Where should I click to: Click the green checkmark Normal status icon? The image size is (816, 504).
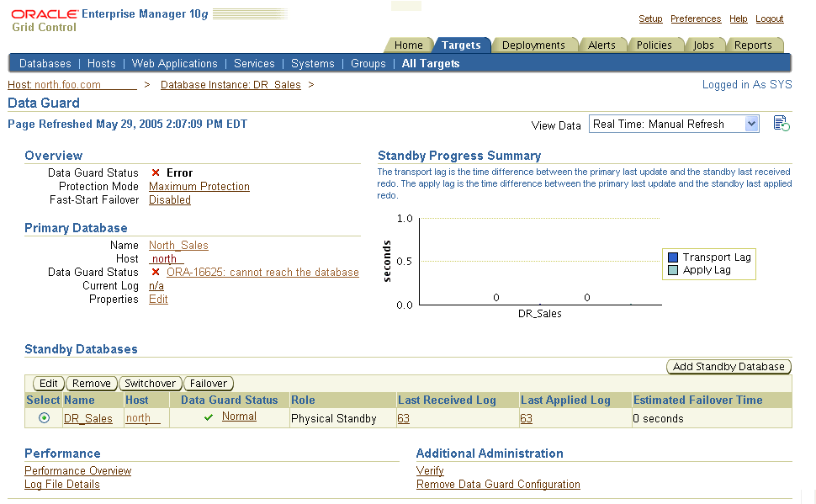pos(209,418)
